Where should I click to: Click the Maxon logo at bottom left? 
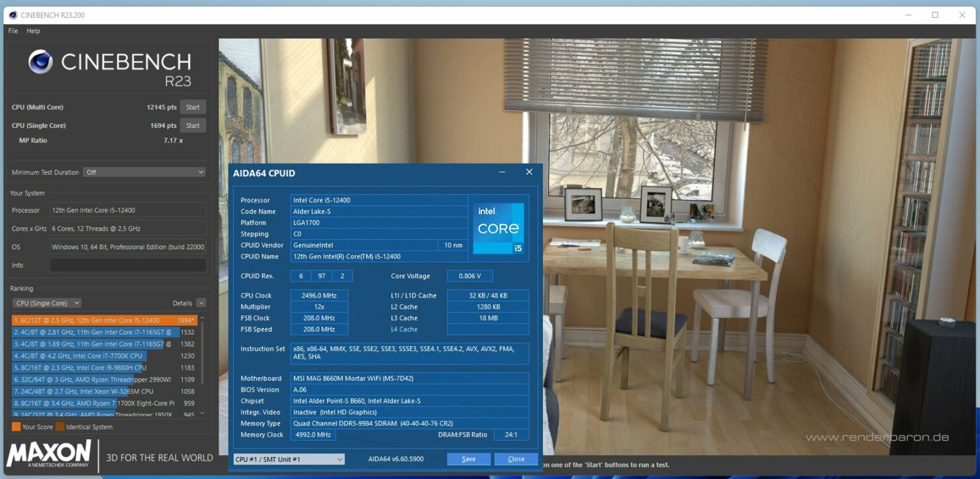pos(48,455)
